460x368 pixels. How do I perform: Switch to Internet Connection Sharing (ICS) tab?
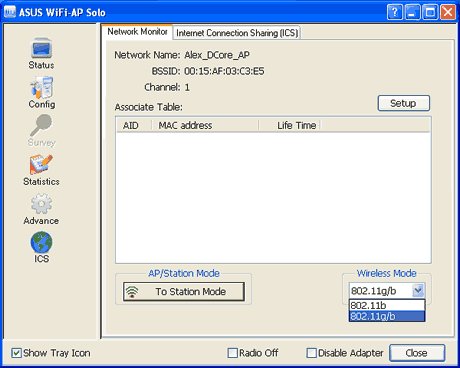[x=237, y=33]
